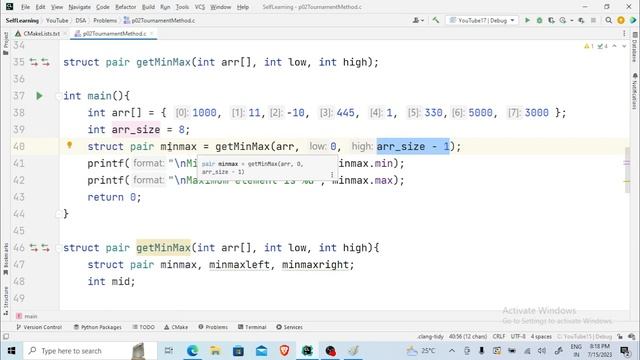
Task: Open the Navigate menu
Action: [x=80, y=7]
